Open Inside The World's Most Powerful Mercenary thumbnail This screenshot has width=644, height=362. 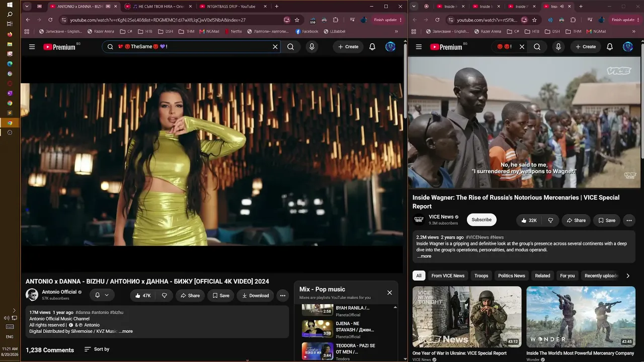coord(581,317)
